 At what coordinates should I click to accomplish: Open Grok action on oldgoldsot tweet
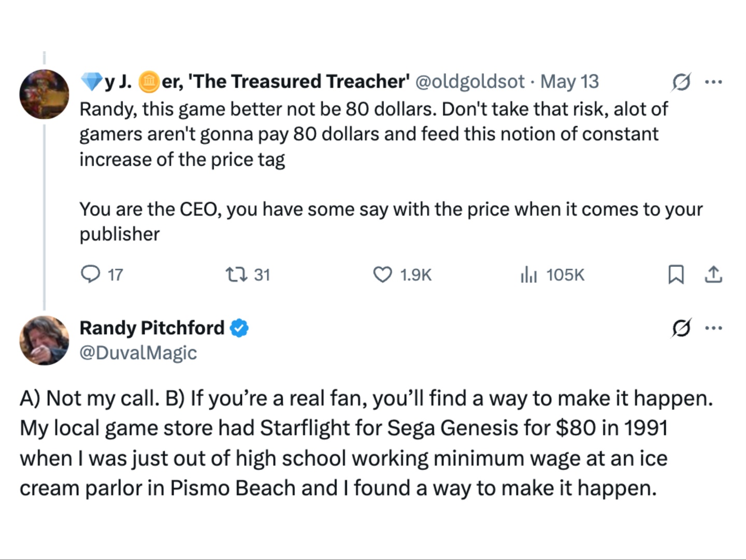tap(681, 82)
